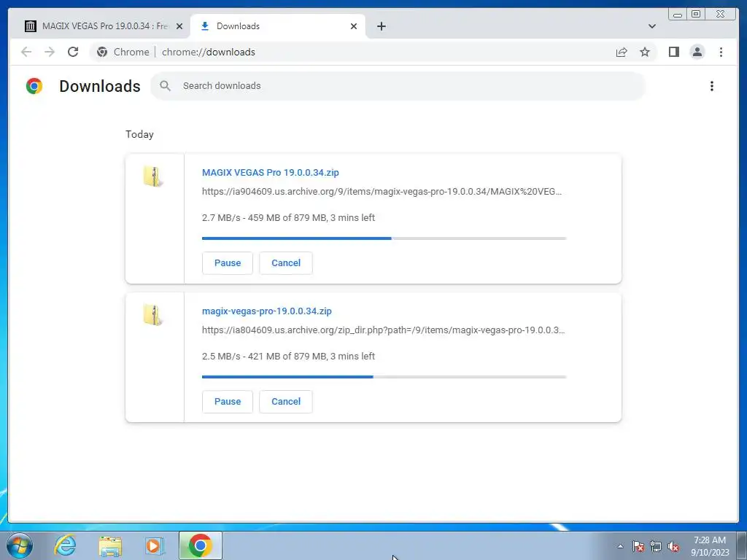This screenshot has height=560, width=747.
Task: Open Chrome's three-dot main menu
Action: 721,52
